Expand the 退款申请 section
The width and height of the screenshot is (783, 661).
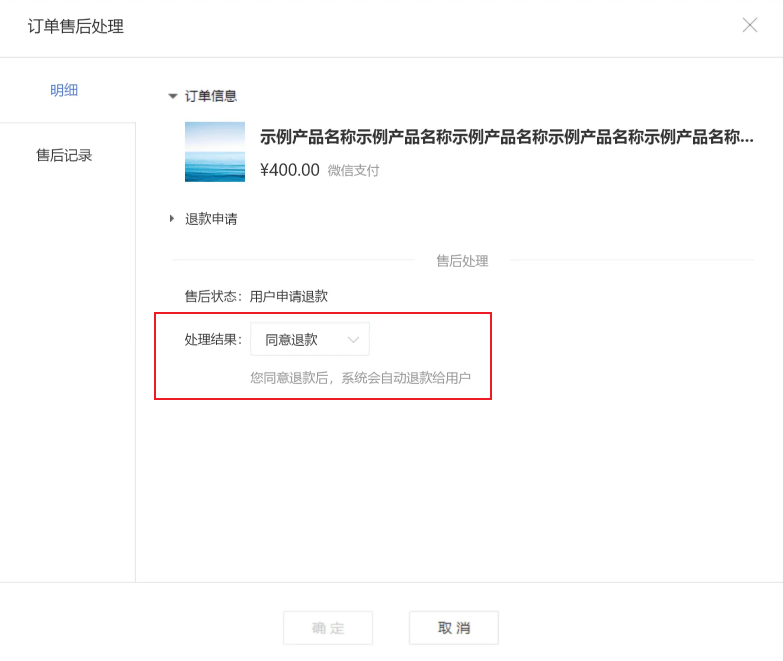[172, 218]
